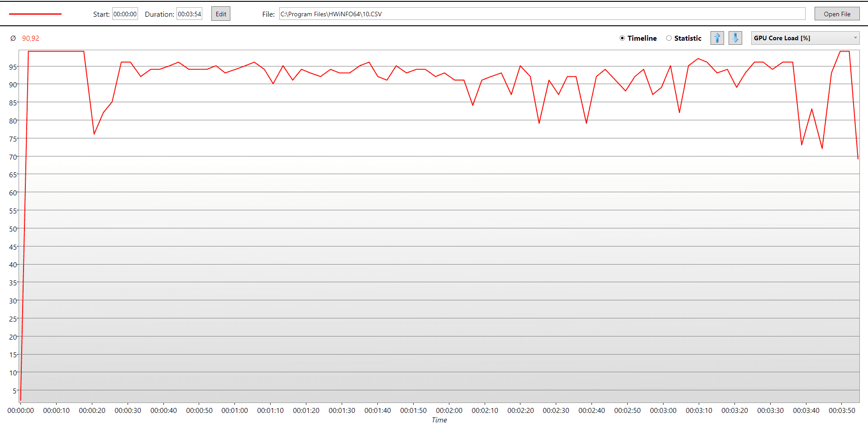The image size is (868, 431).
Task: Click the average value 90,92
Action: (31, 38)
